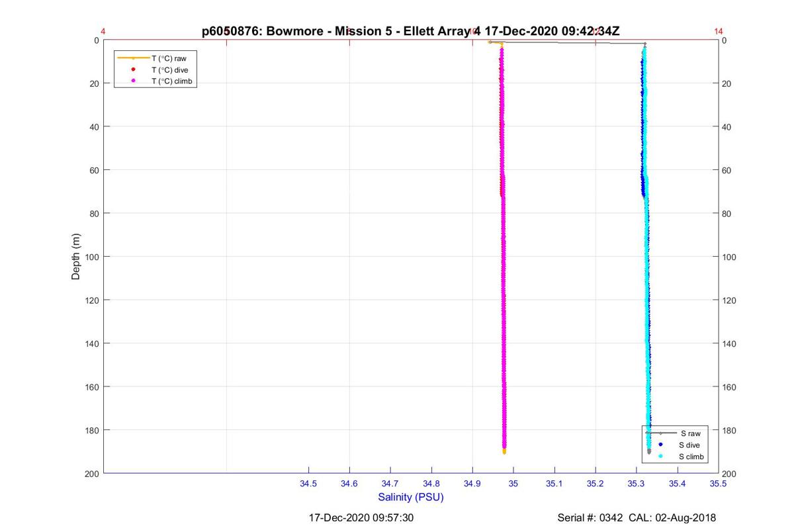
Task: Click red temperature tick label 14
Action: [x=719, y=31]
